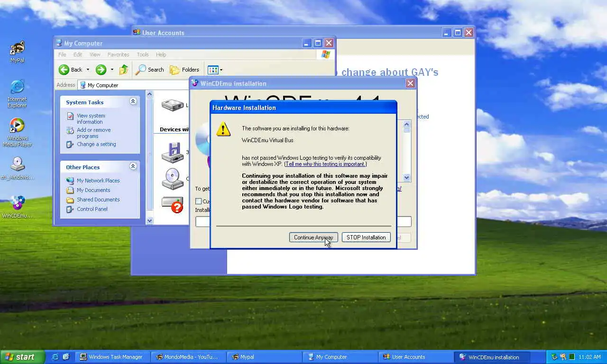
Task: Open My Network Places link
Action: tap(98, 181)
